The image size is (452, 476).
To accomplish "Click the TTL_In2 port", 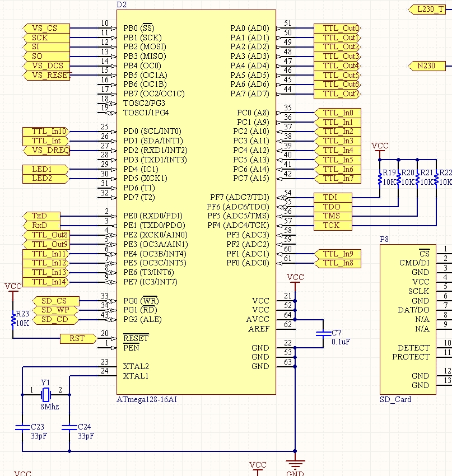I will [338, 132].
